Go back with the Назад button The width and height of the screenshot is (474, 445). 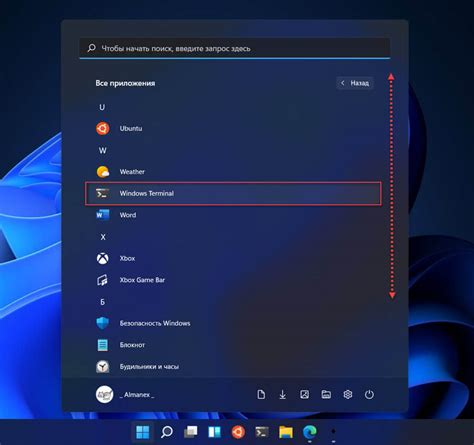[x=355, y=83]
